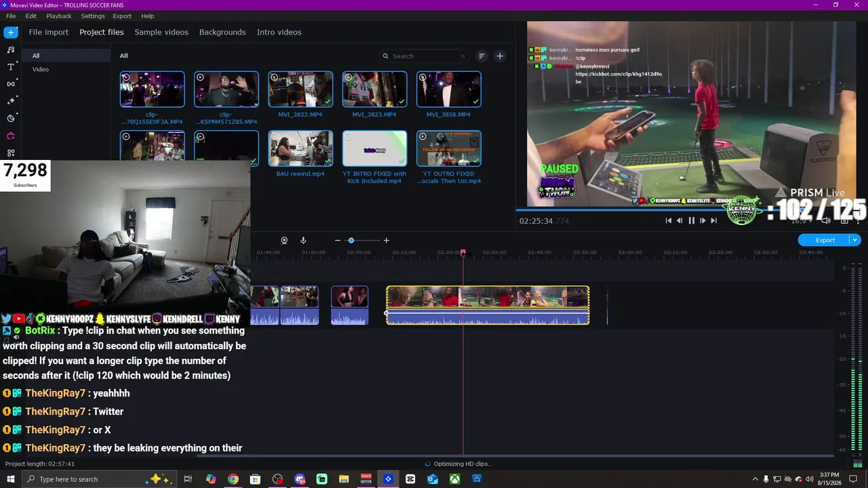Screen dimensions: 868x488
Task: Open the Settings menu
Action: (93, 16)
